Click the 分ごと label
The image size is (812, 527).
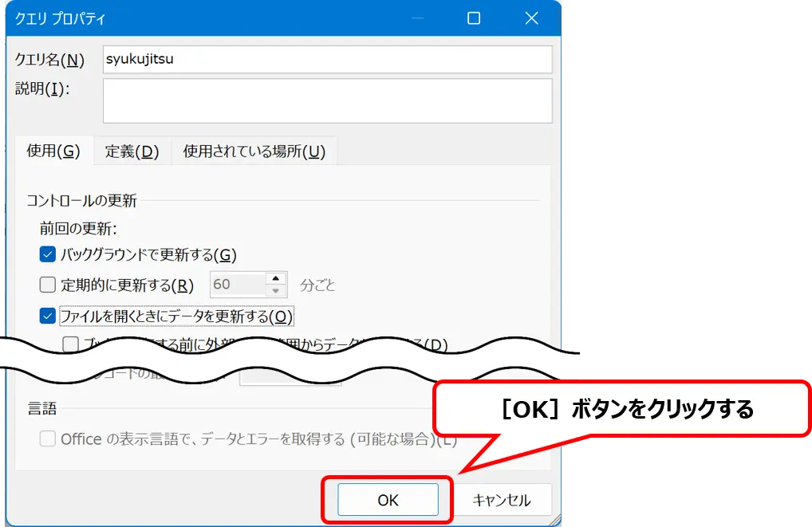317,285
